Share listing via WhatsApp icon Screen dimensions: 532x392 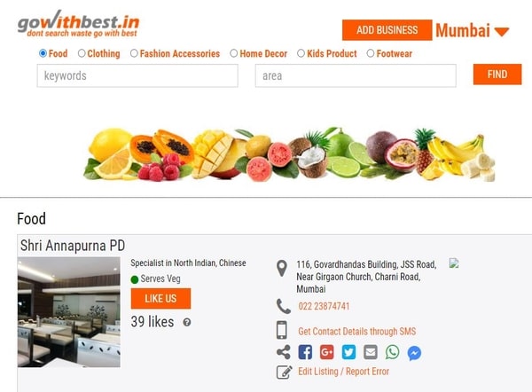click(392, 352)
